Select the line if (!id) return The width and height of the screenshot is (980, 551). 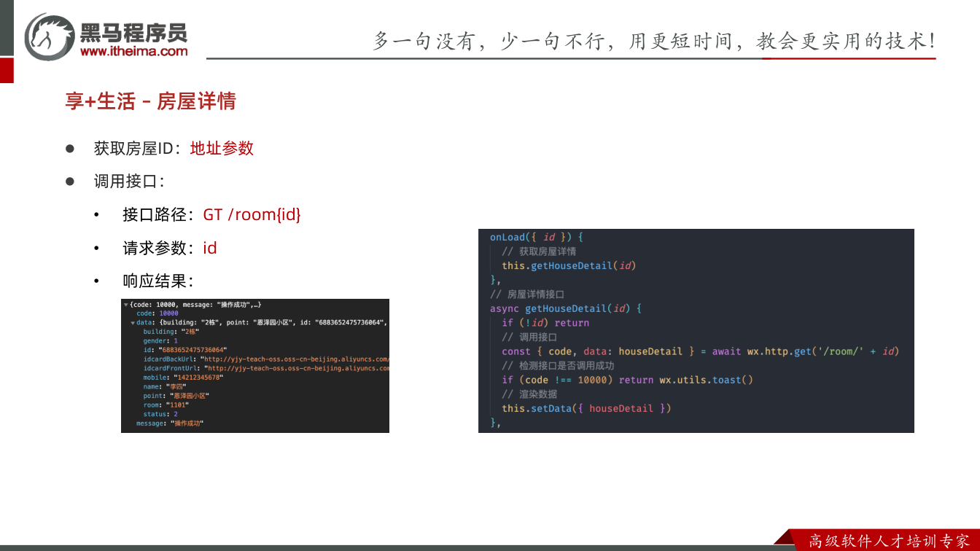coord(545,323)
